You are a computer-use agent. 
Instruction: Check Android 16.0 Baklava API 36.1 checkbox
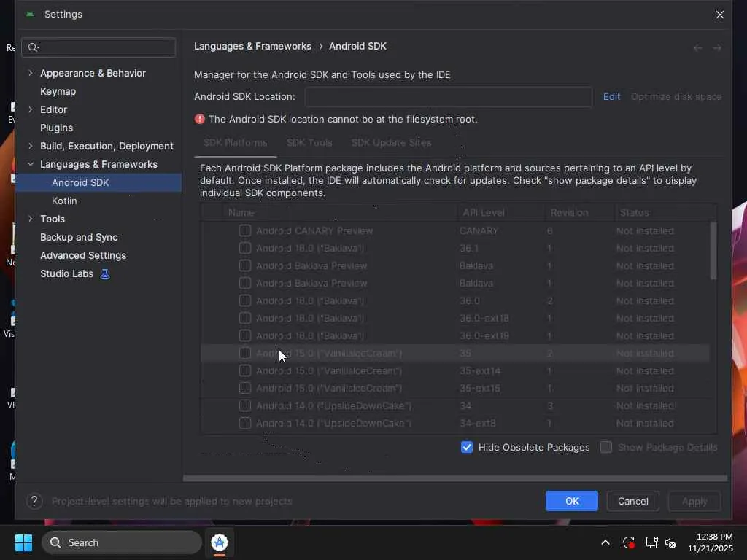click(x=245, y=248)
